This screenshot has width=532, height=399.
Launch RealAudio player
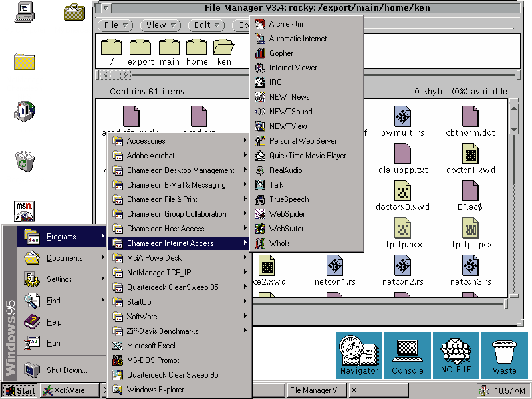tap(307, 170)
